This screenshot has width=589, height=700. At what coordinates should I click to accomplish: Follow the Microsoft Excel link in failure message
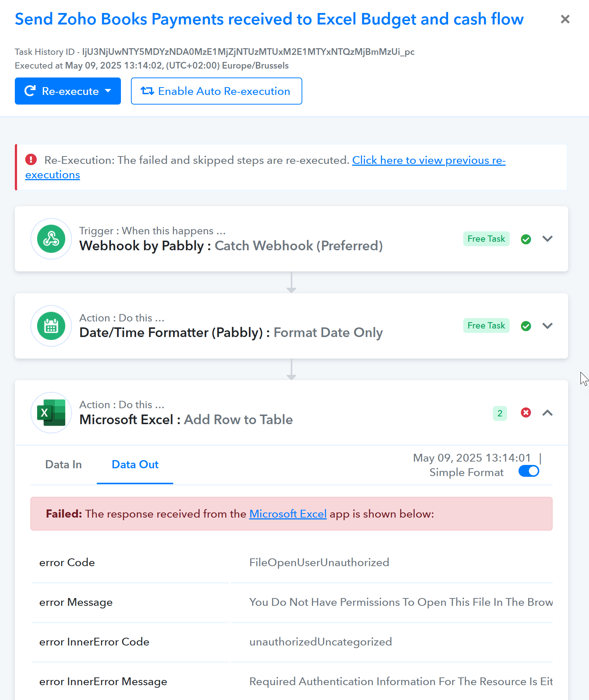click(x=288, y=514)
